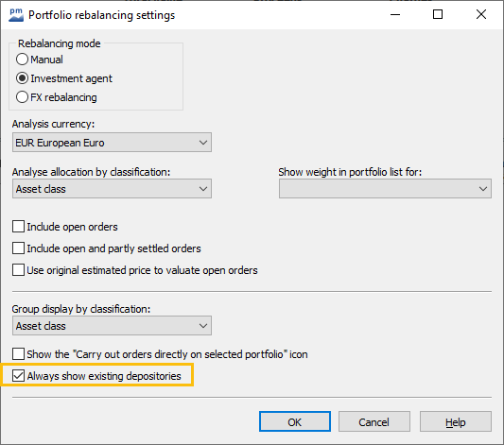Enable Show the Carry out orders icon checkbox
504x445 pixels.
pyautogui.click(x=18, y=354)
